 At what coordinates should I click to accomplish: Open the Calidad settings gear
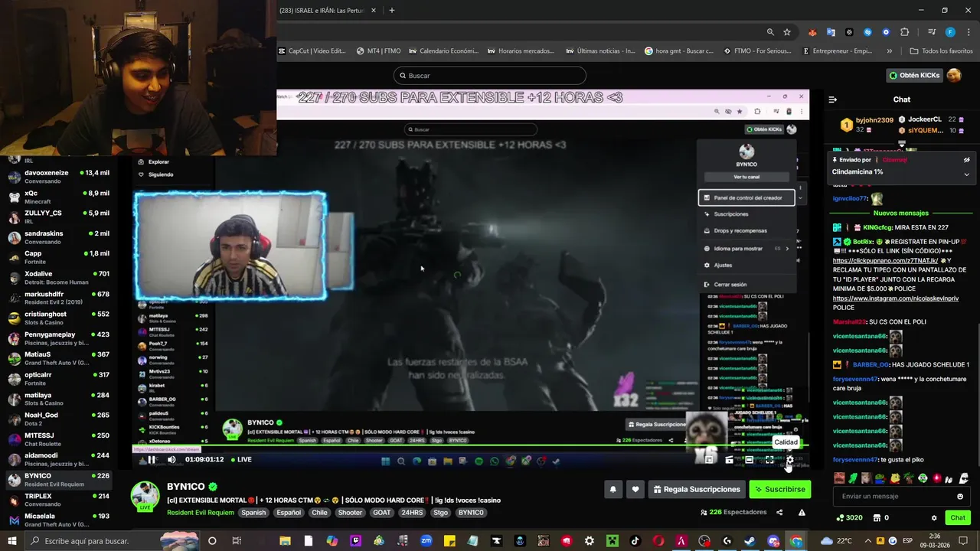coord(789,459)
